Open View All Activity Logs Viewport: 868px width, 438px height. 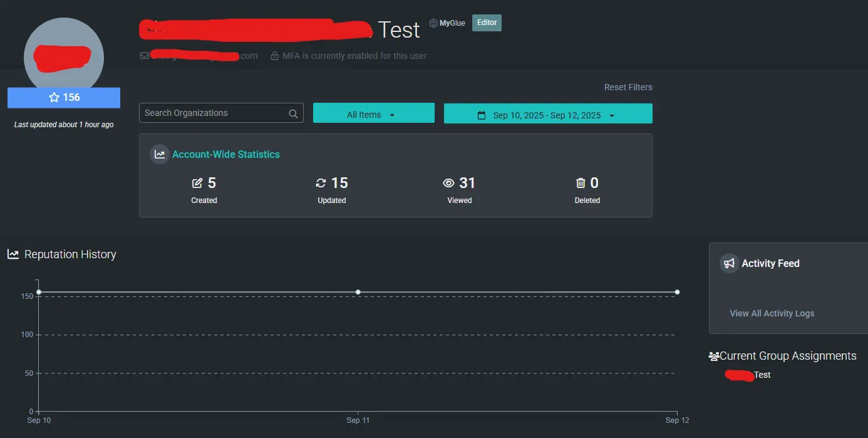(772, 313)
